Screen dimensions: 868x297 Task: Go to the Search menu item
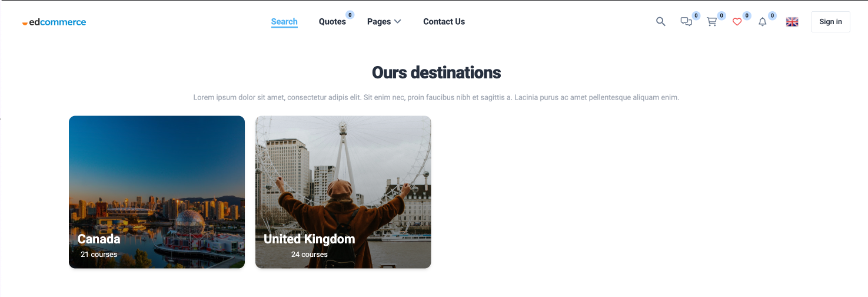click(284, 22)
